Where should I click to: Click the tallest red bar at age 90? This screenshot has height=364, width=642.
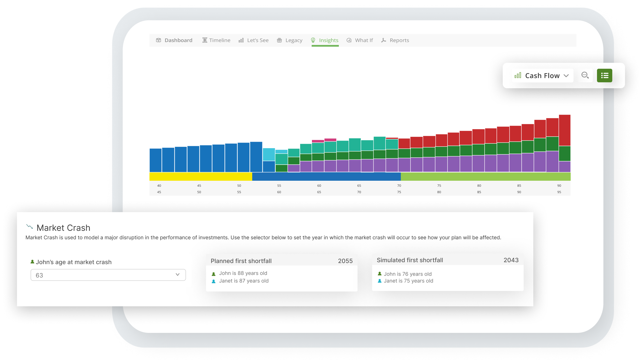(564, 130)
